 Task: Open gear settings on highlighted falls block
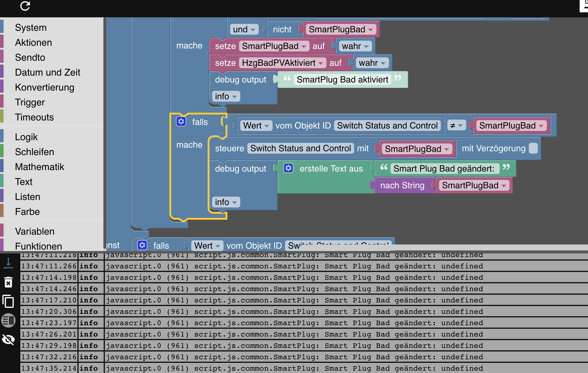181,122
